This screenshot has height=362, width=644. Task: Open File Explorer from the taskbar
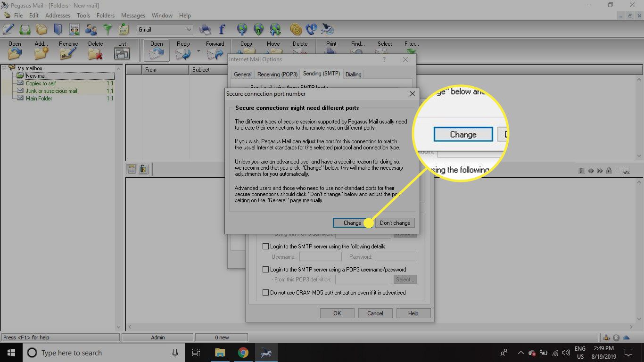220,353
